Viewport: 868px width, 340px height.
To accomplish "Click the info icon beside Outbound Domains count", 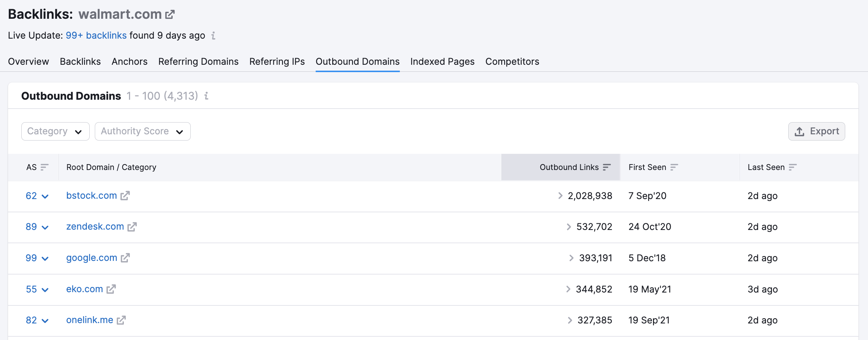I will (207, 96).
